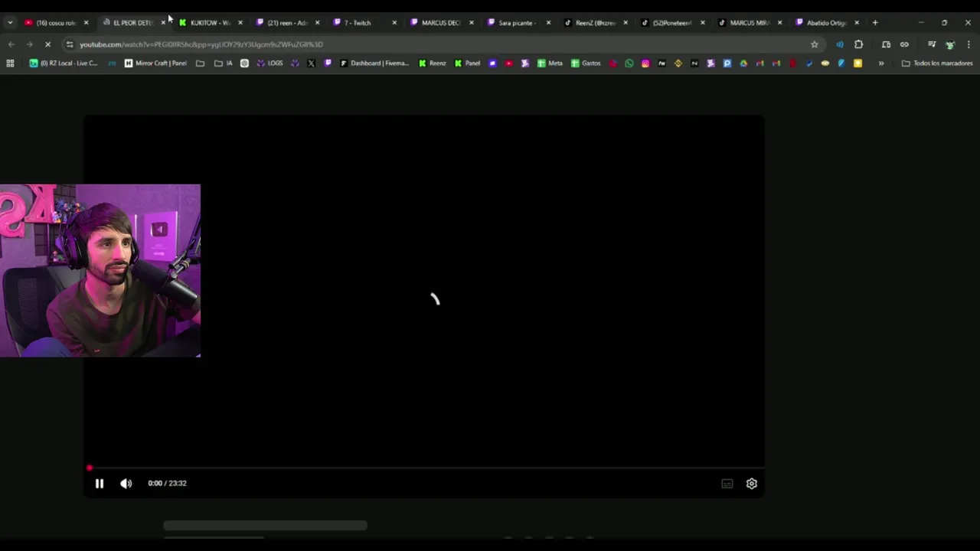Switch to the Sara picante tab
980x551 pixels.
(519, 23)
